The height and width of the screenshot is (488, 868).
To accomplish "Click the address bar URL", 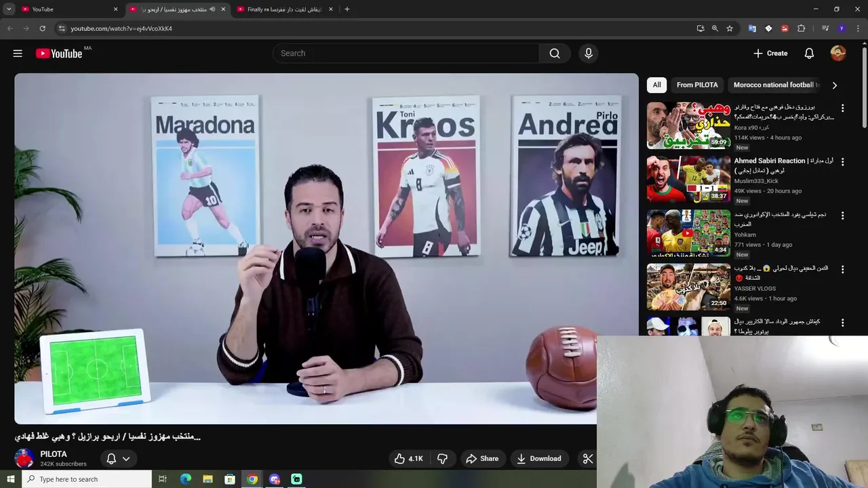I will pyautogui.click(x=121, y=28).
